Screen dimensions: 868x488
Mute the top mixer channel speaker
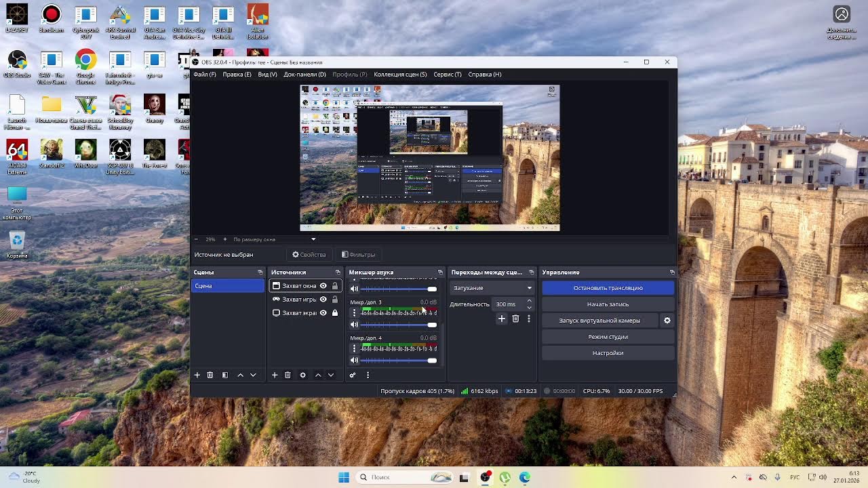click(354, 289)
